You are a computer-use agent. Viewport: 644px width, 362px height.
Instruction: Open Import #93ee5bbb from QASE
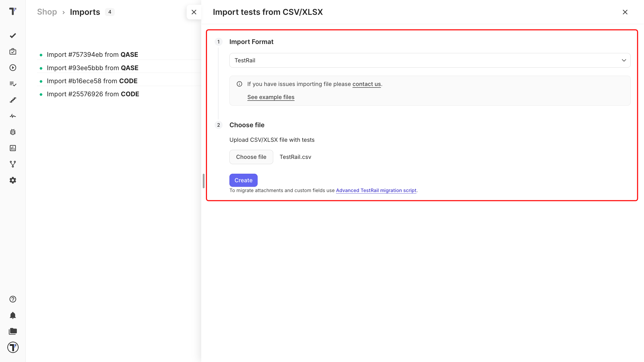coord(93,68)
